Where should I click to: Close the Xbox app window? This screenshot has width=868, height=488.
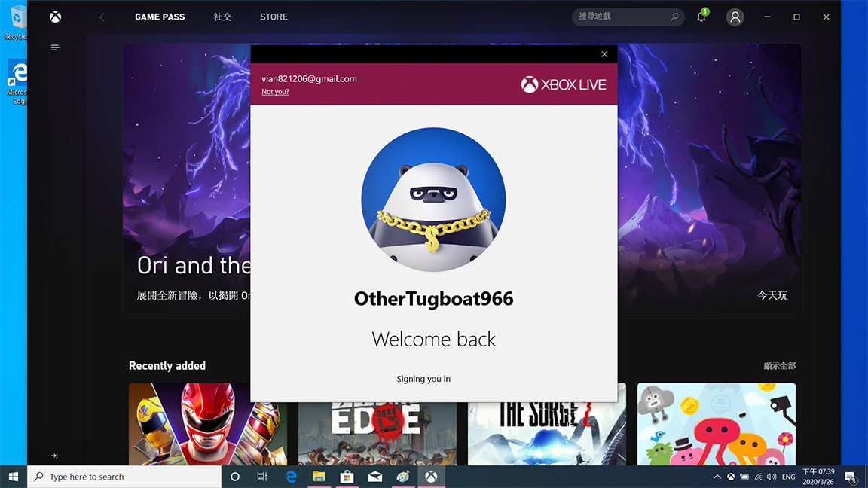pyautogui.click(x=826, y=17)
